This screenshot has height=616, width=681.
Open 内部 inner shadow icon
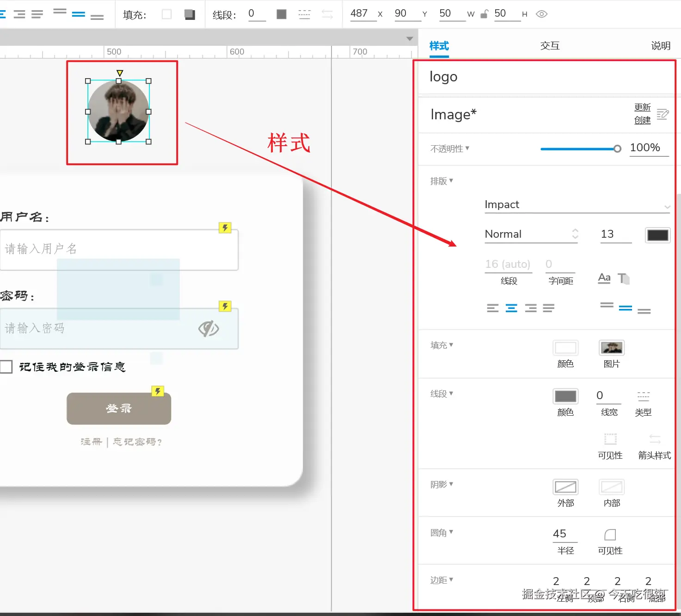coord(612,487)
